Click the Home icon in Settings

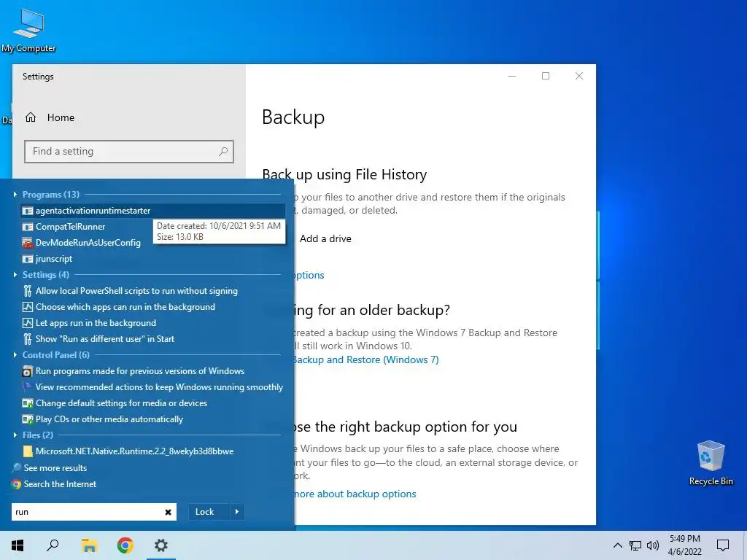[x=31, y=117]
